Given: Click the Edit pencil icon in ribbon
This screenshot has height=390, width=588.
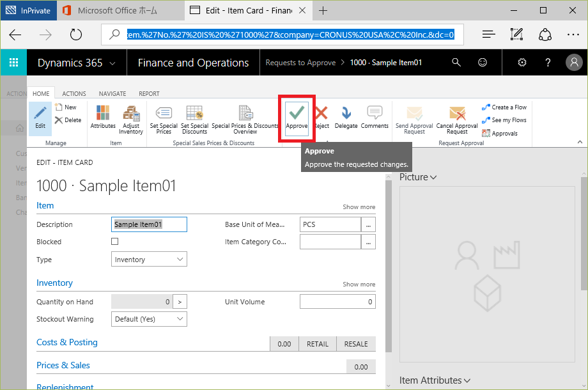Looking at the screenshot, I should tap(40, 118).
